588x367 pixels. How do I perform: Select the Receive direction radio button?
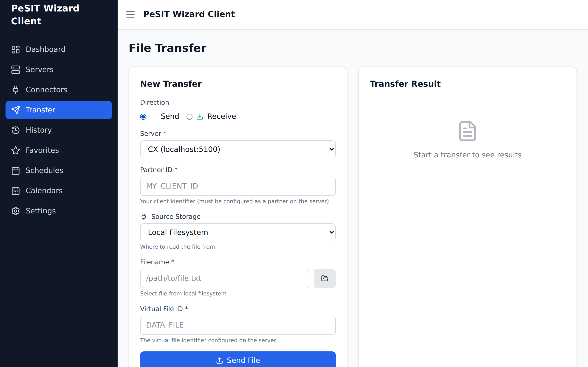pos(189,117)
